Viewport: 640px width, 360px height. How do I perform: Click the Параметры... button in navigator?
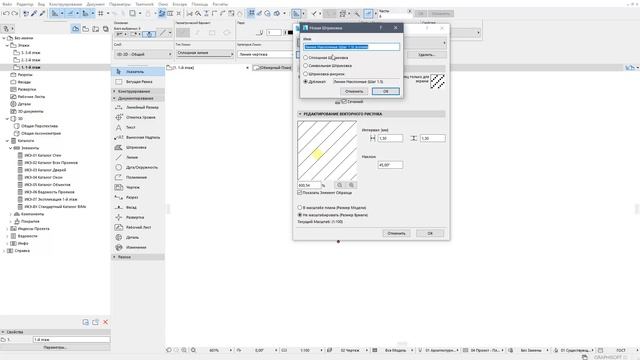[55, 347]
